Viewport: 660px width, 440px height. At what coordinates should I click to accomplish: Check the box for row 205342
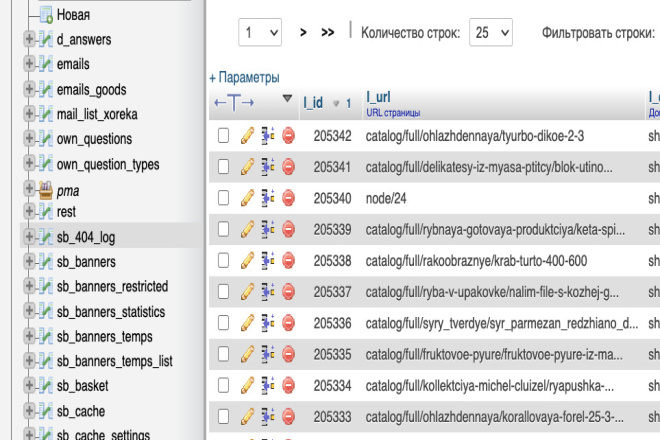224,136
